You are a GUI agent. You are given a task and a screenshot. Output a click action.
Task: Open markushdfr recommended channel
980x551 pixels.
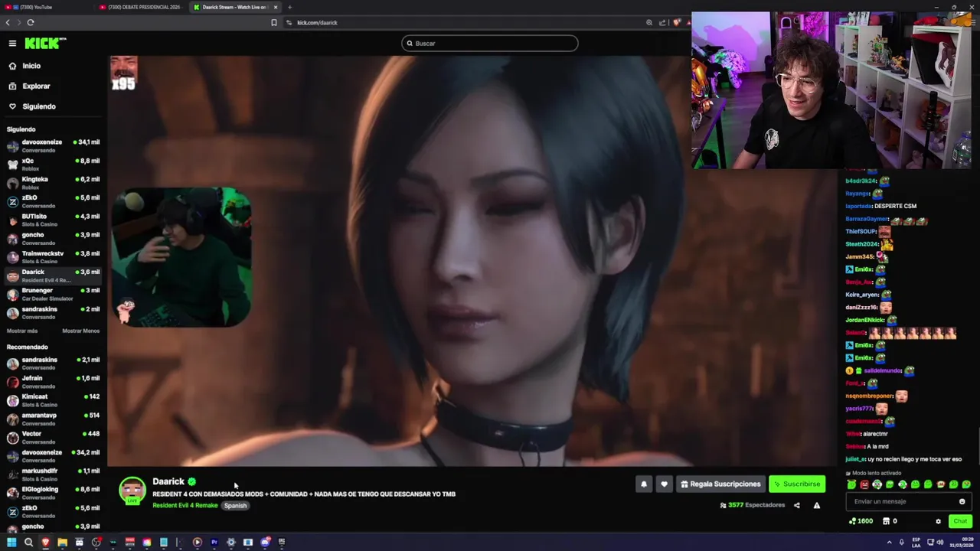[54, 474]
